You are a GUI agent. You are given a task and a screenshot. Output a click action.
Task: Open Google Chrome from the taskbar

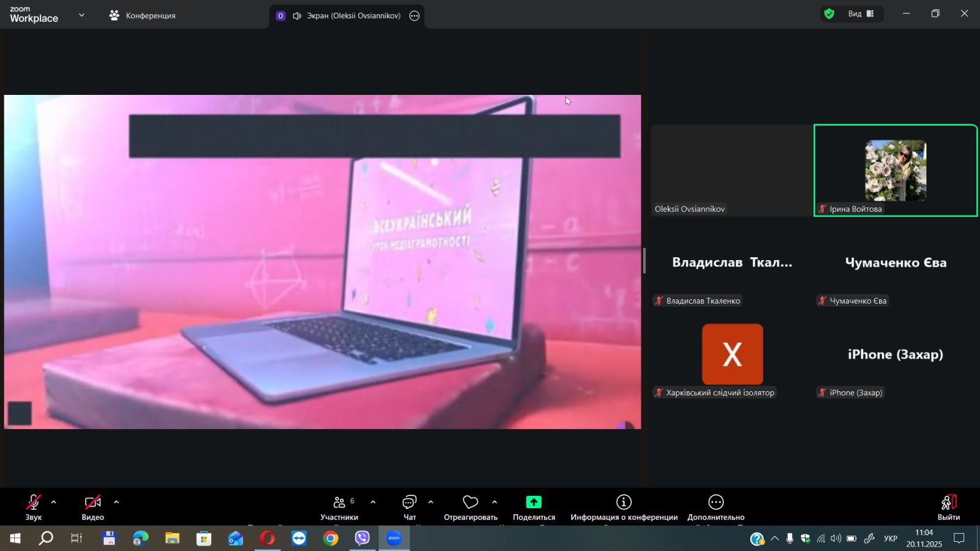(331, 538)
